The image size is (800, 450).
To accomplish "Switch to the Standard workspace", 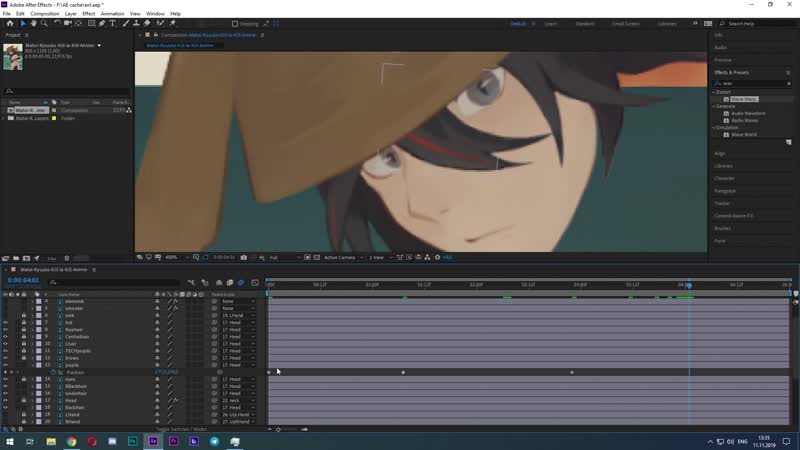I will click(x=585, y=24).
